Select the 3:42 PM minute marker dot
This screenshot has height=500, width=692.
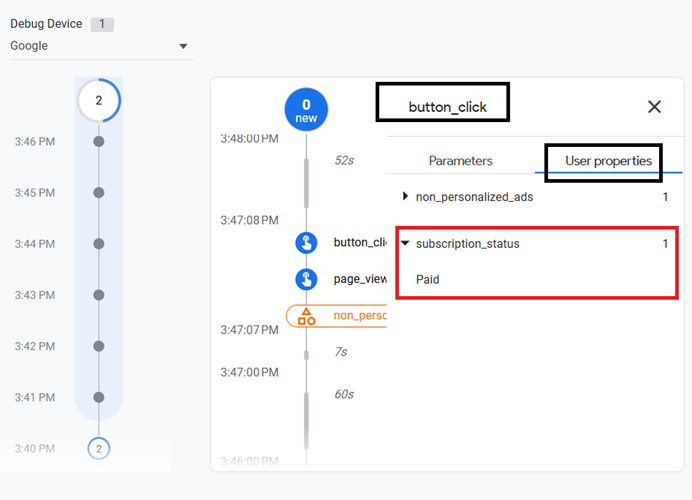pyautogui.click(x=99, y=346)
